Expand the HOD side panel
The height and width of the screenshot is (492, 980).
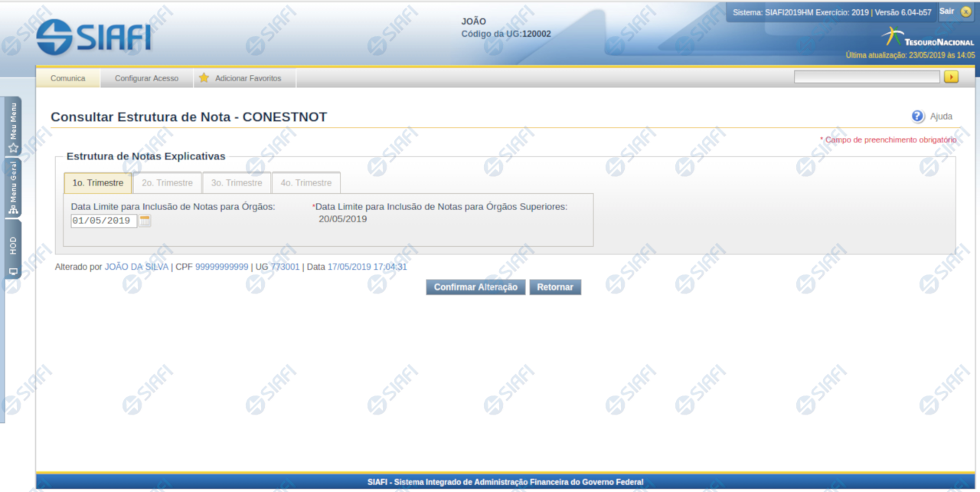[13, 254]
